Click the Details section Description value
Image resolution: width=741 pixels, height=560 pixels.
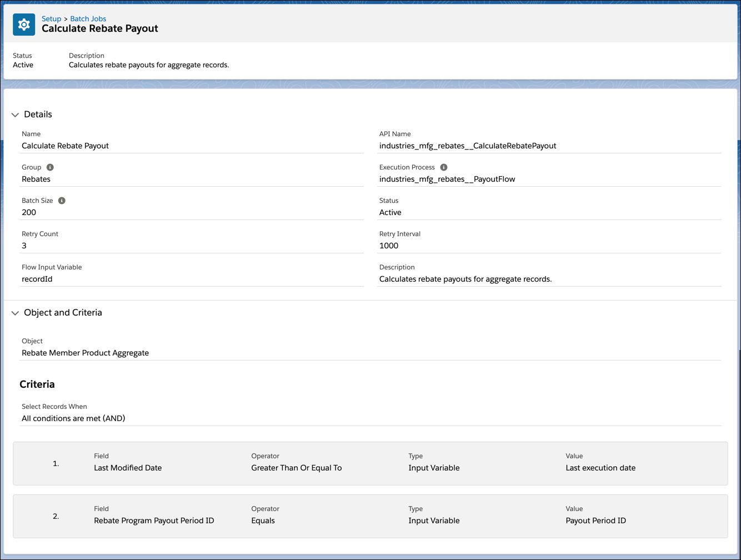click(465, 279)
